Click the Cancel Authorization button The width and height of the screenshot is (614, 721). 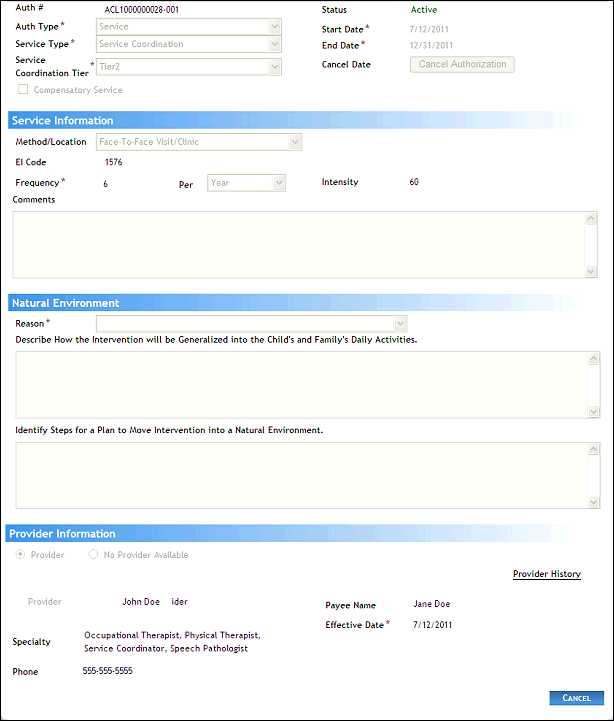click(462, 64)
